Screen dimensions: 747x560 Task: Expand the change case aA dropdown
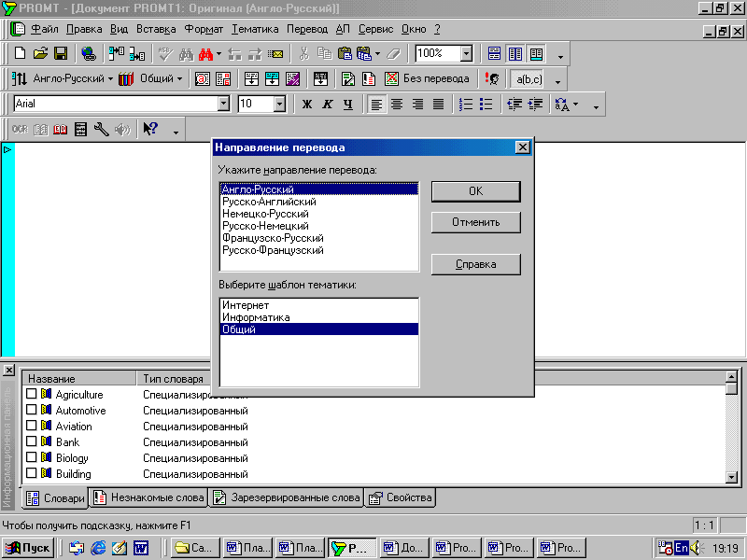point(575,105)
